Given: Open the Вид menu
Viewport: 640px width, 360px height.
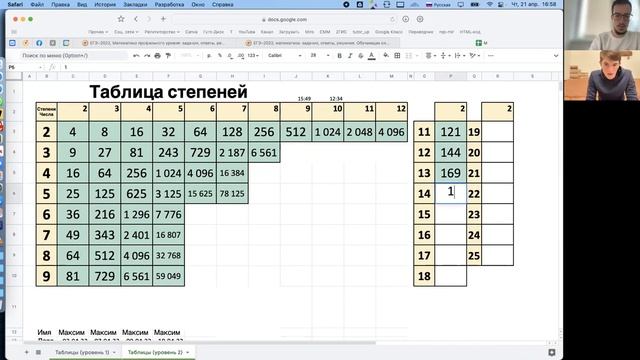Looking at the screenshot, I should (x=82, y=4).
